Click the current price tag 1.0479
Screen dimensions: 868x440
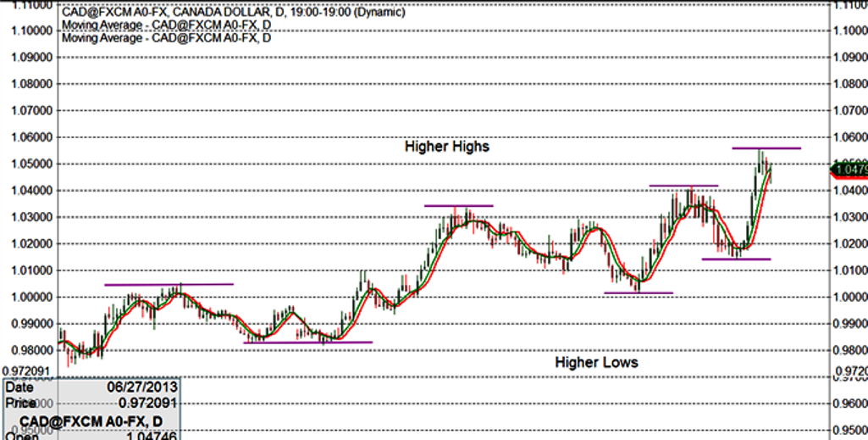(x=849, y=170)
